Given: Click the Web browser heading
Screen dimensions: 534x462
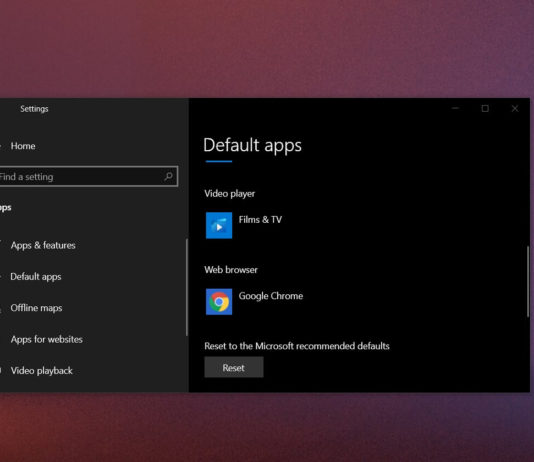Looking at the screenshot, I should tap(231, 270).
